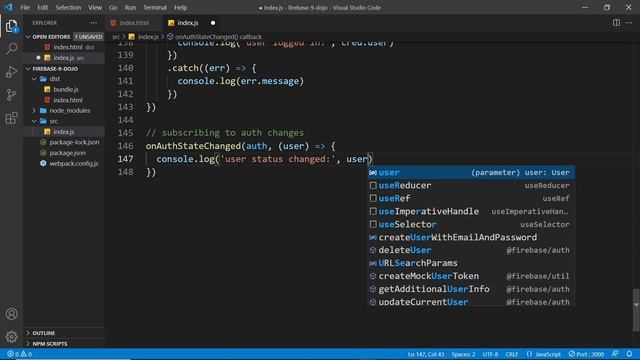
Task: Click the VS Code logo icon
Action: (x=9, y=7)
